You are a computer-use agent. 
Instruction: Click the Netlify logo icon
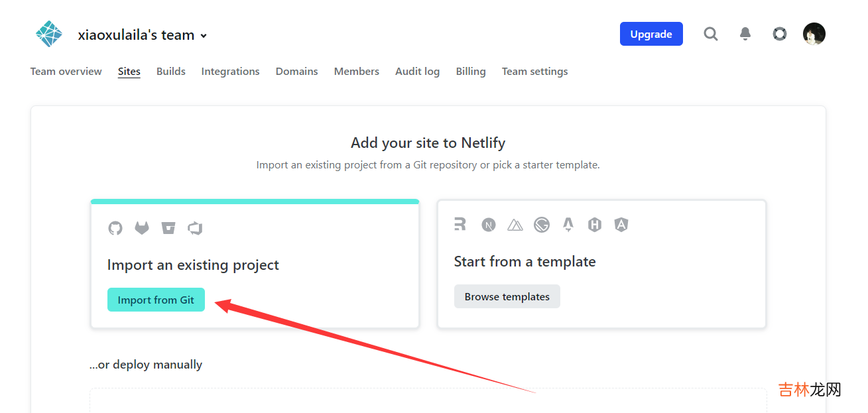(48, 34)
